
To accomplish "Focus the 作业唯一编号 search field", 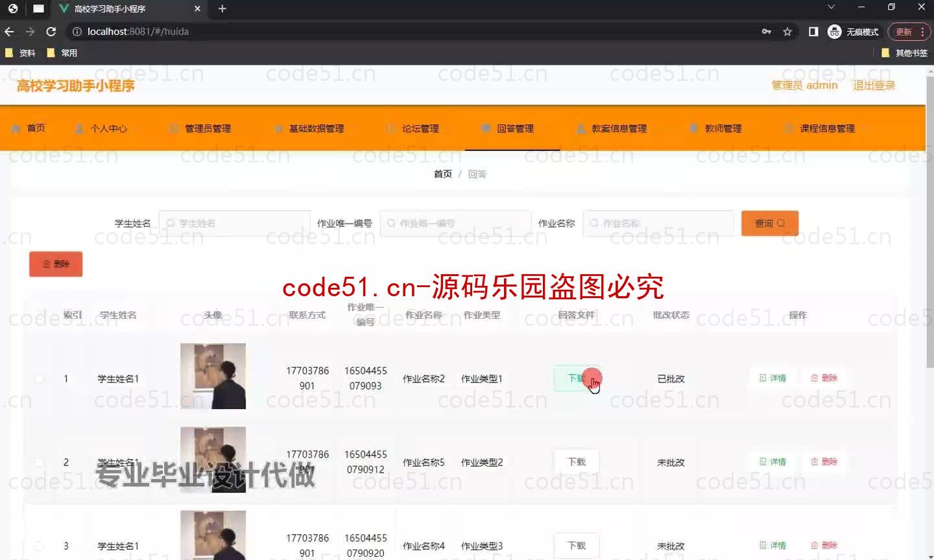I will pyautogui.click(x=455, y=223).
